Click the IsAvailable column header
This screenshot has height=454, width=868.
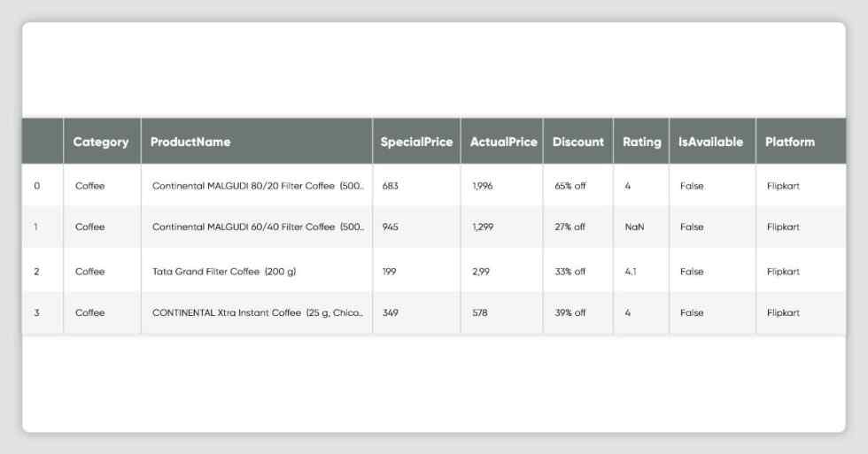point(710,142)
